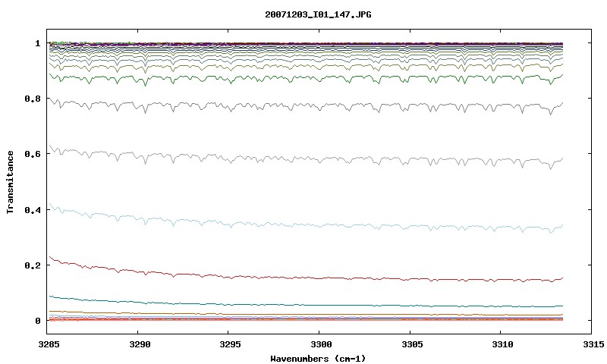Click the x-axis tick label 3285
The width and height of the screenshot is (607, 364).
tap(49, 344)
